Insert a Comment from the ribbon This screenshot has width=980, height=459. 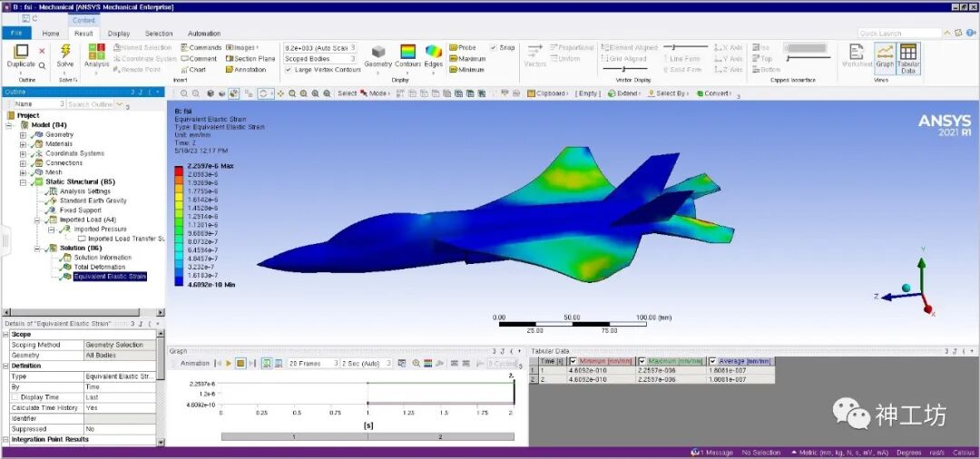199,59
